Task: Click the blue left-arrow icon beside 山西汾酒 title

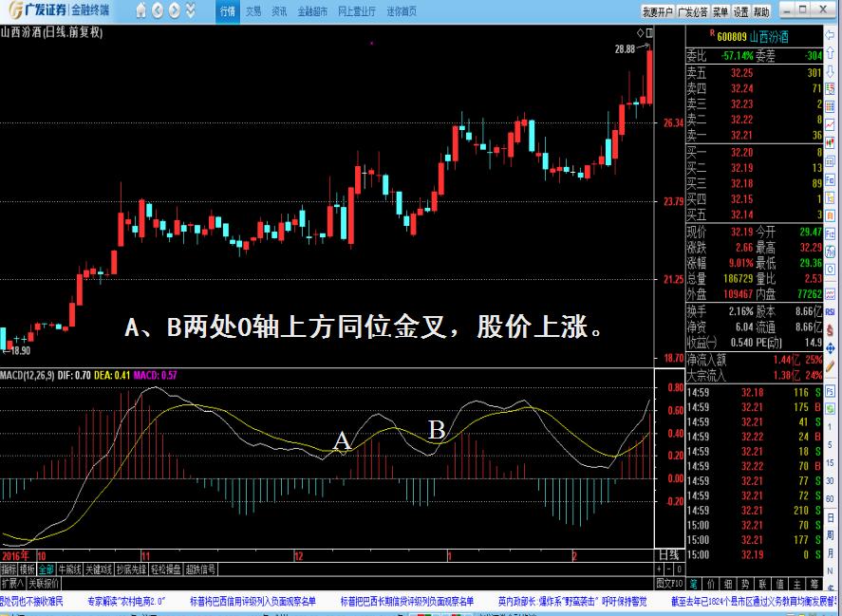Action: (831, 35)
